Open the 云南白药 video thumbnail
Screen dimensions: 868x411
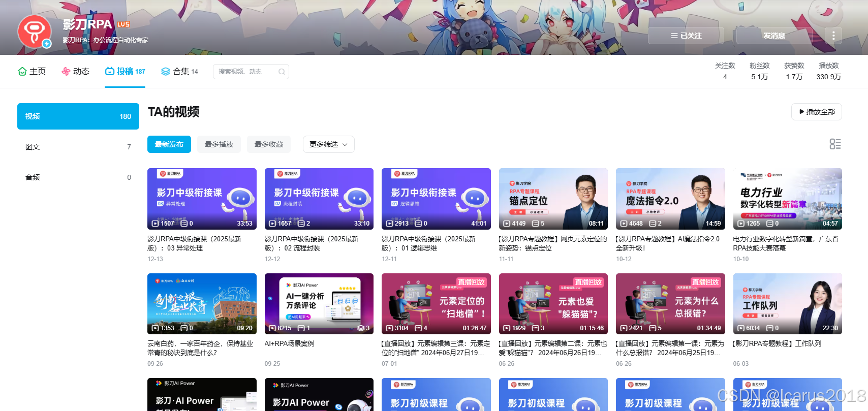pyautogui.click(x=202, y=304)
